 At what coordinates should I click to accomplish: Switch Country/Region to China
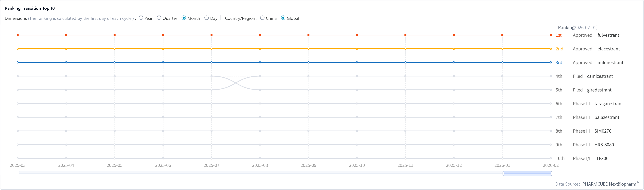pos(262,18)
